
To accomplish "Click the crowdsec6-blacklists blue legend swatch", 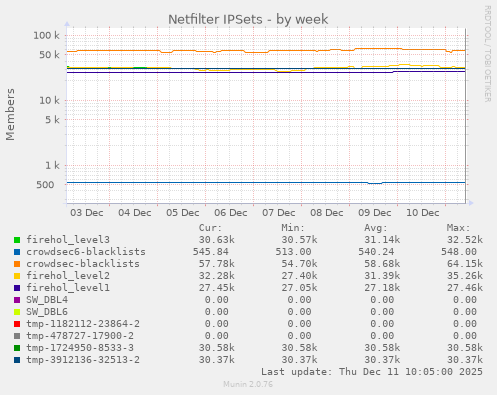I will coord(17,252).
